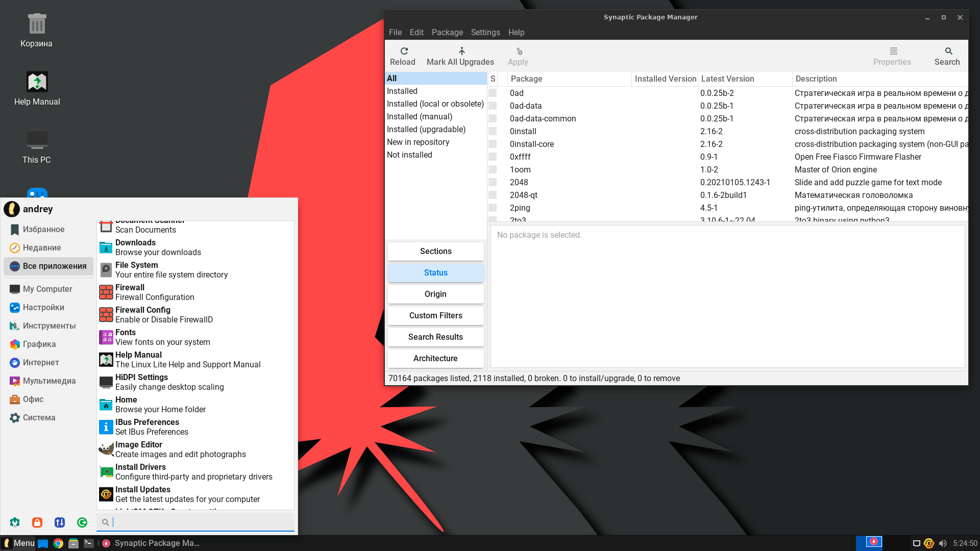
Task: Select 'Installed (upgradable)' status filter
Action: pyautogui.click(x=426, y=129)
